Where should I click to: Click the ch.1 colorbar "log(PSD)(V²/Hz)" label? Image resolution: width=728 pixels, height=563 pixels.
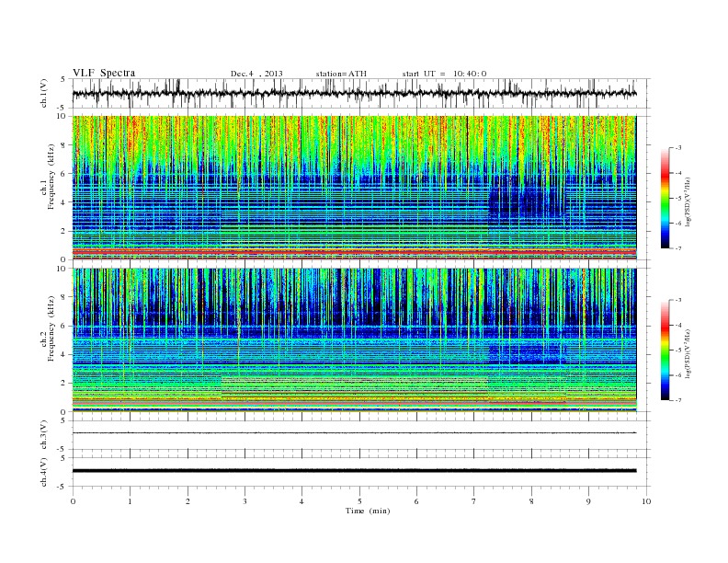688,202
